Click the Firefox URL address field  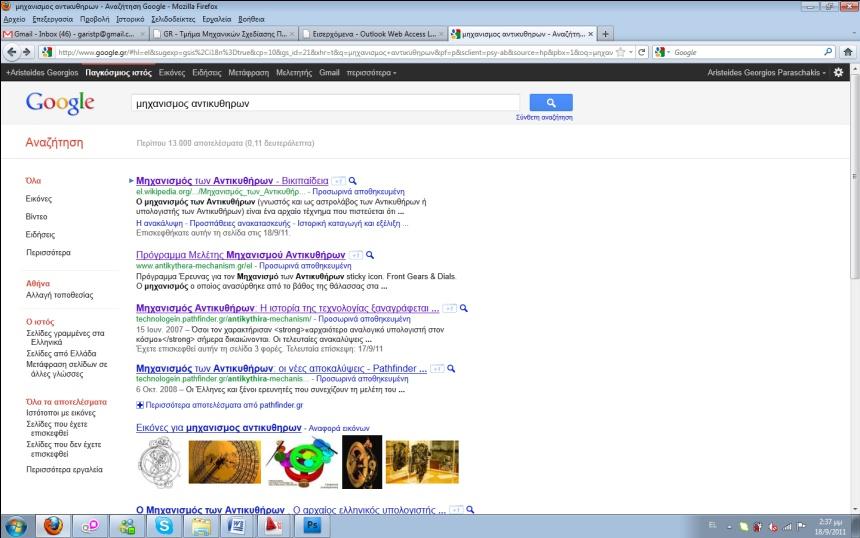pyautogui.click(x=335, y=52)
